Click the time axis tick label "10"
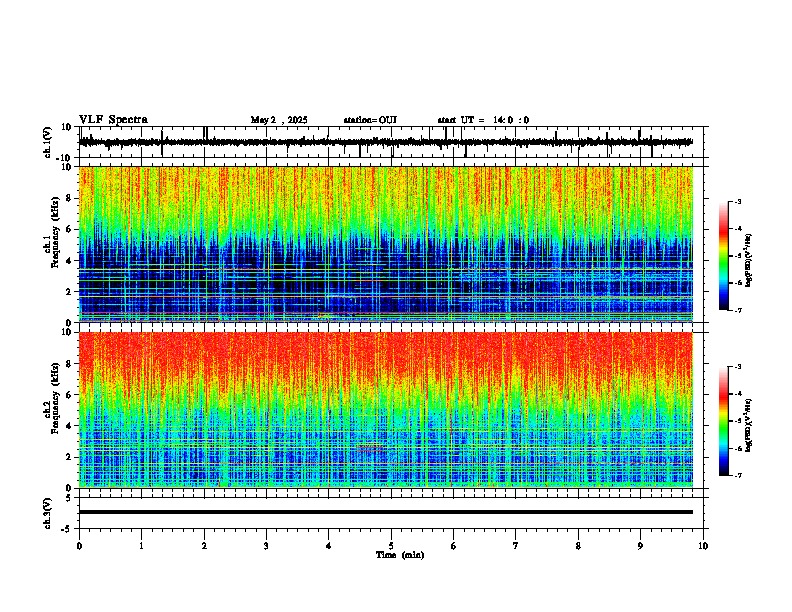Screen dimensions: 792x612 pos(703,546)
